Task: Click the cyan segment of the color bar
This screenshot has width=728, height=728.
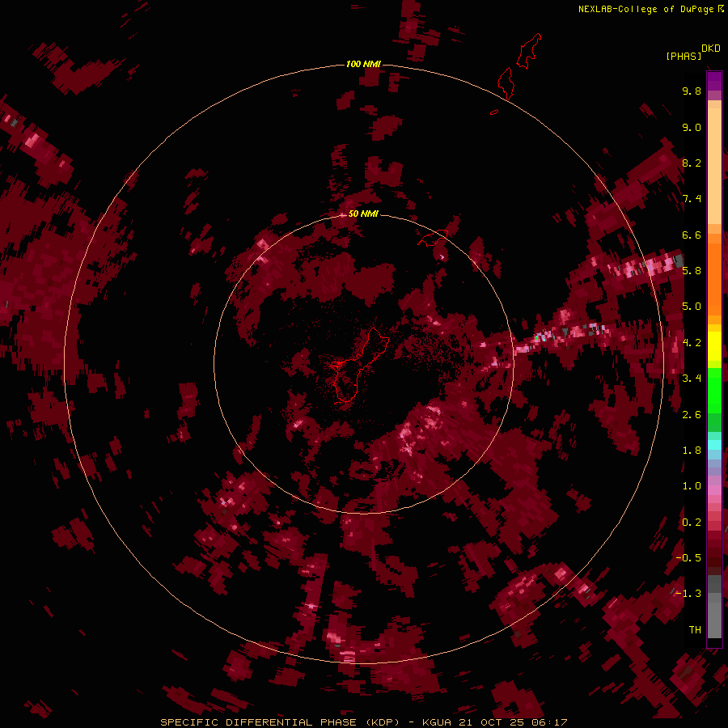Action: 714,444
